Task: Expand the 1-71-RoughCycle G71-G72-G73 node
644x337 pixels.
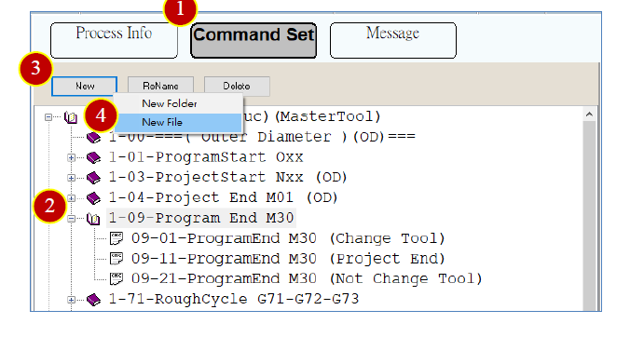Action: (72, 300)
